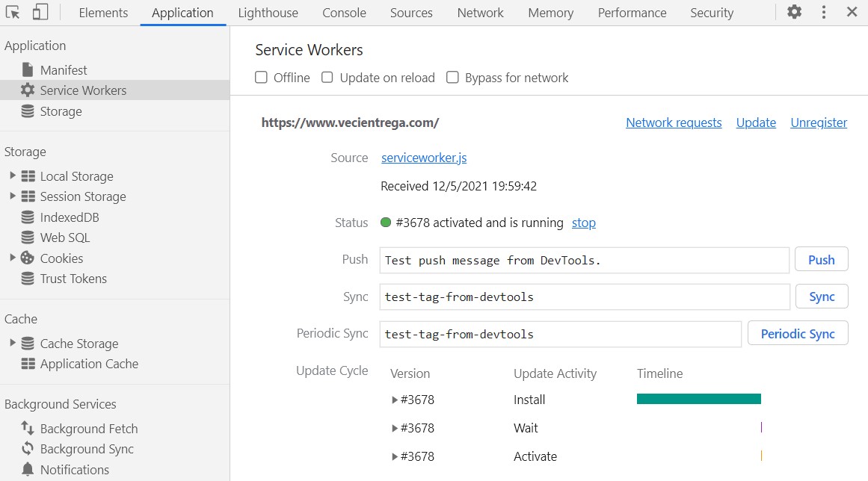The width and height of the screenshot is (868, 481).
Task: Expand the #3678 Install row
Action: click(395, 400)
